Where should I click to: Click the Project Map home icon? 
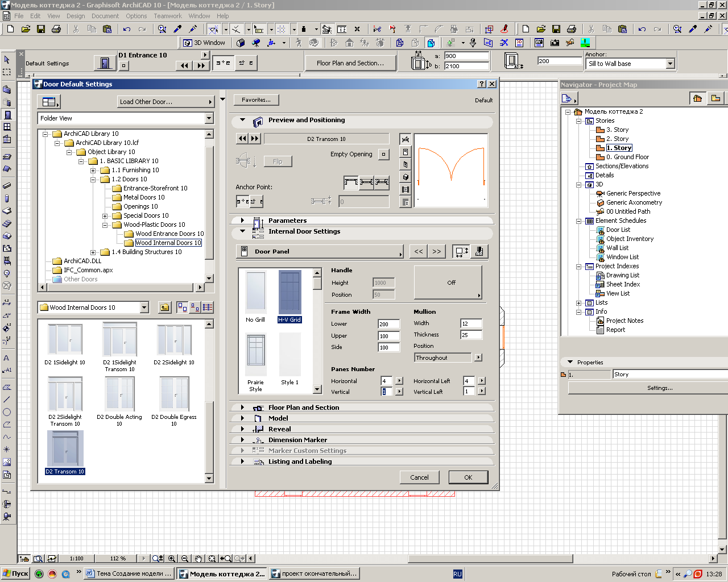(x=697, y=98)
